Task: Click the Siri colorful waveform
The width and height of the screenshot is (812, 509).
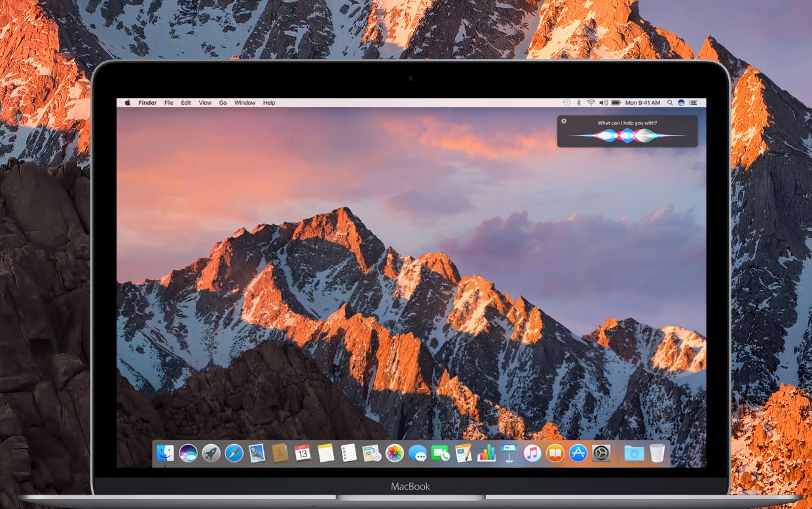Action: (627, 135)
